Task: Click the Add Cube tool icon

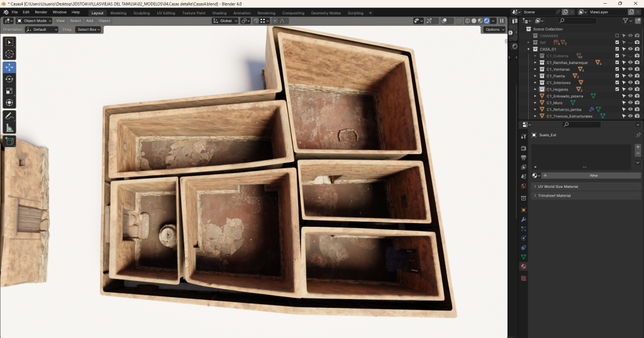Action: tap(9, 141)
